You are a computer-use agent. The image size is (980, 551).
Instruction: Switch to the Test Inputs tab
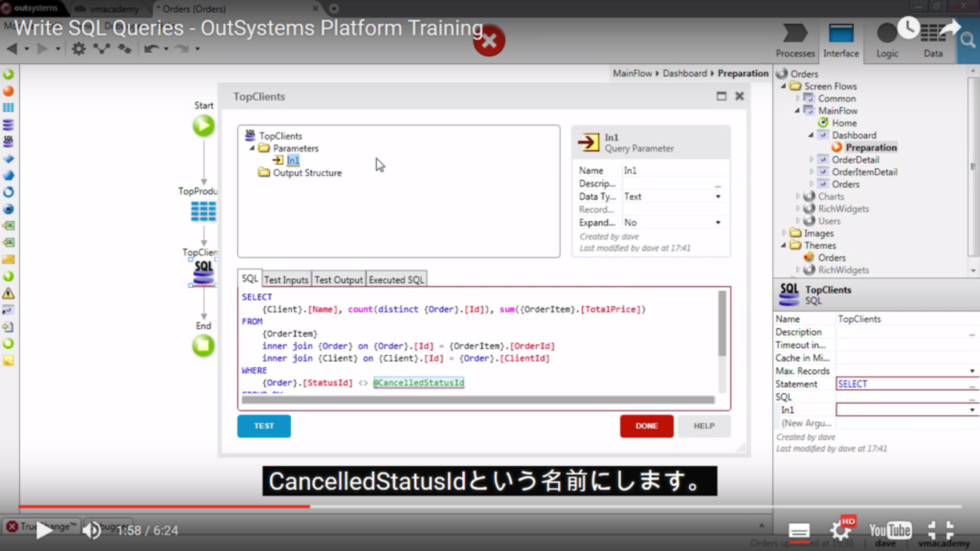[286, 280]
